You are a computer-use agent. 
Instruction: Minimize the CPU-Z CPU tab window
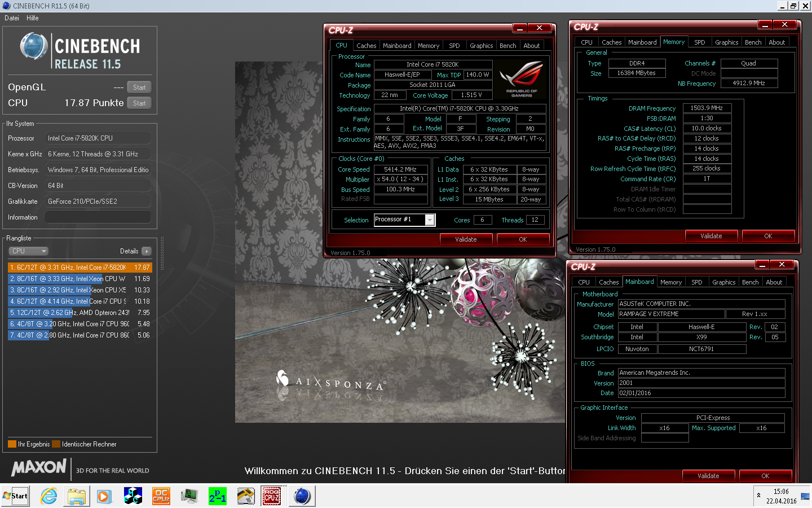pos(520,28)
